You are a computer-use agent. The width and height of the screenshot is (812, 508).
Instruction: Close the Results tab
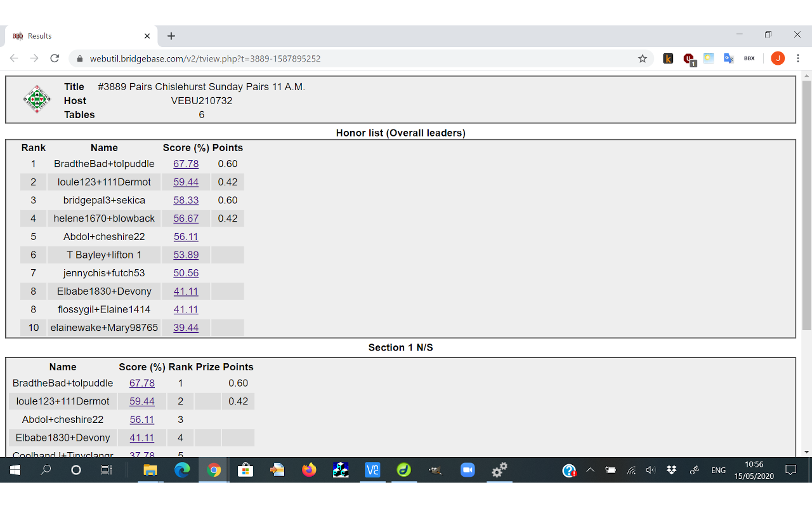pos(147,36)
